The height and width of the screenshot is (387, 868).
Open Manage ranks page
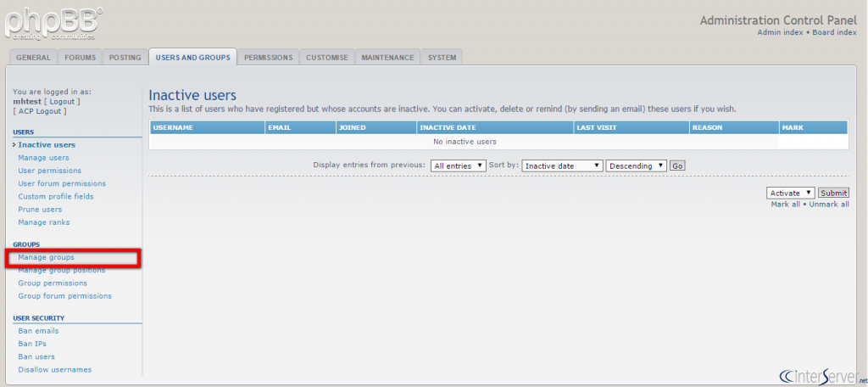[x=44, y=222]
